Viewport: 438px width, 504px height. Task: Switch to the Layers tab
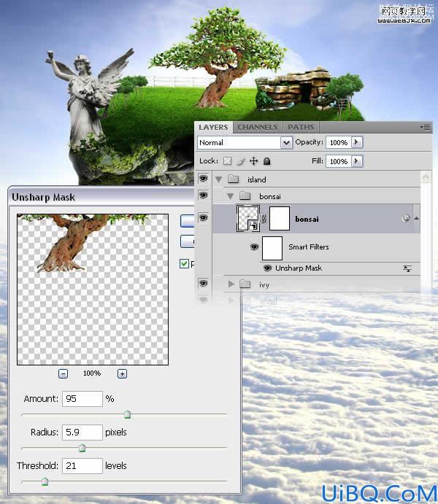213,128
